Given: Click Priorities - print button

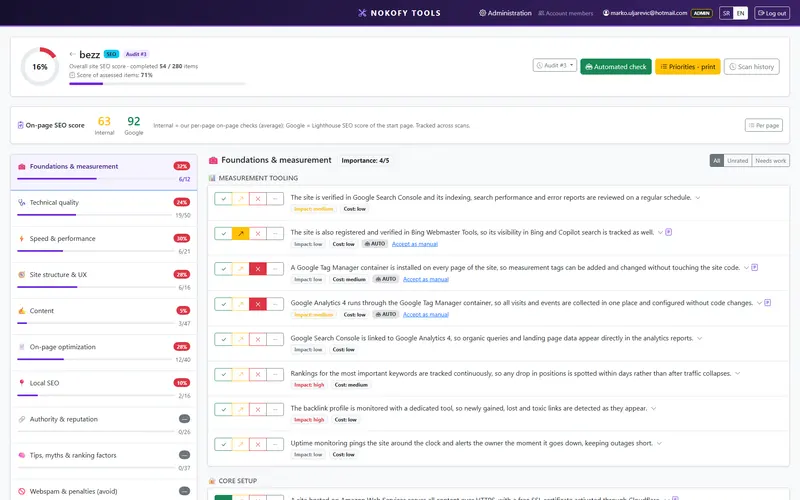Looking at the screenshot, I should (688, 67).
